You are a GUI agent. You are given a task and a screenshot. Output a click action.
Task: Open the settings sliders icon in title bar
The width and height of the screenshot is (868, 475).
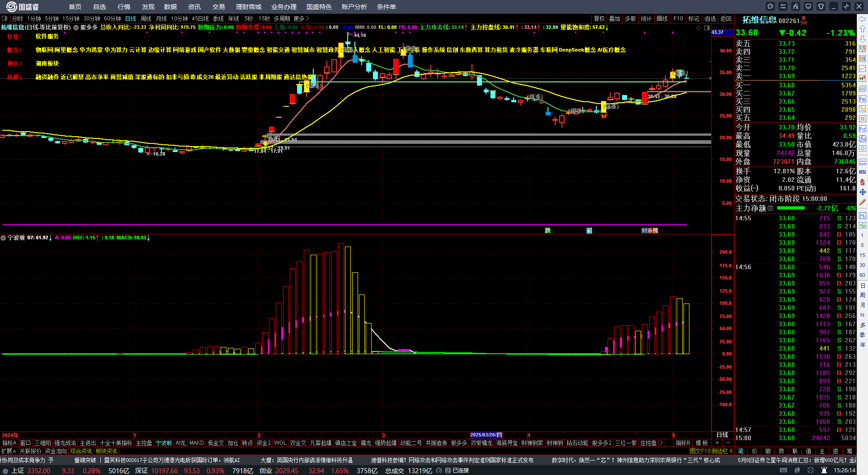783,6
